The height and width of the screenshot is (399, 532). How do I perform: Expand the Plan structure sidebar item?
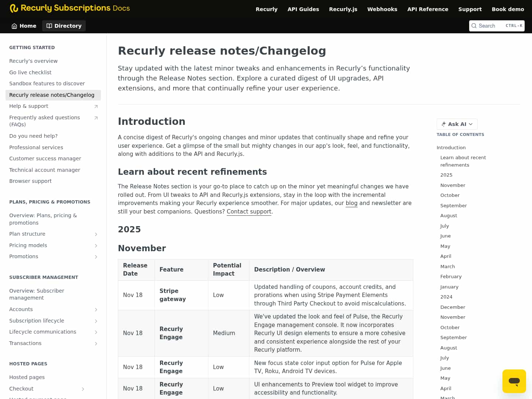[x=96, y=234]
